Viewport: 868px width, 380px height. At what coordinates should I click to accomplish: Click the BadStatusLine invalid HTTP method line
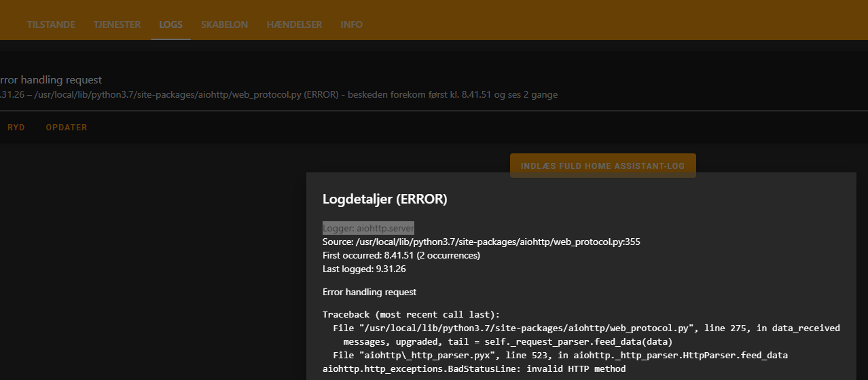(x=473, y=368)
